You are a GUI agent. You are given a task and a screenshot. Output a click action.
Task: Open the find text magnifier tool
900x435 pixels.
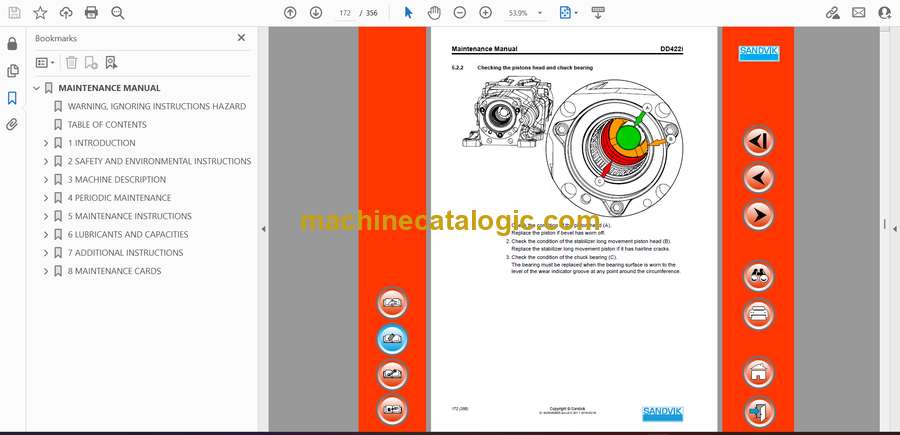(x=118, y=13)
